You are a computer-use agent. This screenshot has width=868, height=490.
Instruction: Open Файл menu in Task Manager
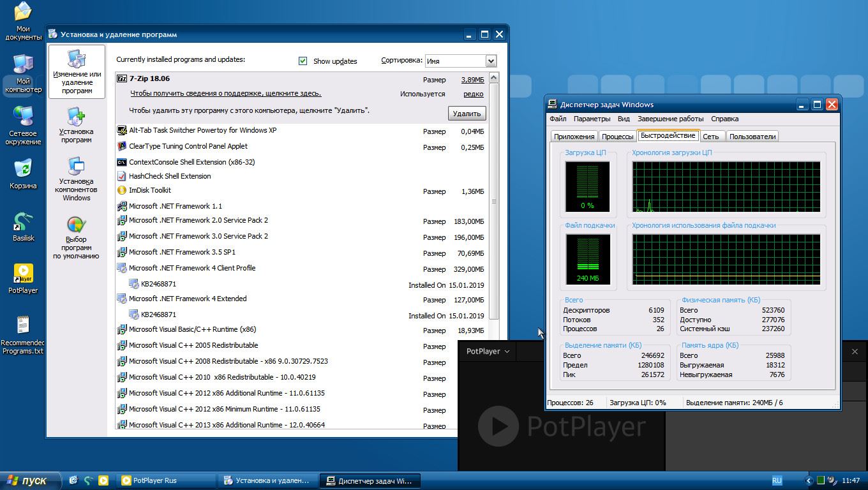(558, 119)
